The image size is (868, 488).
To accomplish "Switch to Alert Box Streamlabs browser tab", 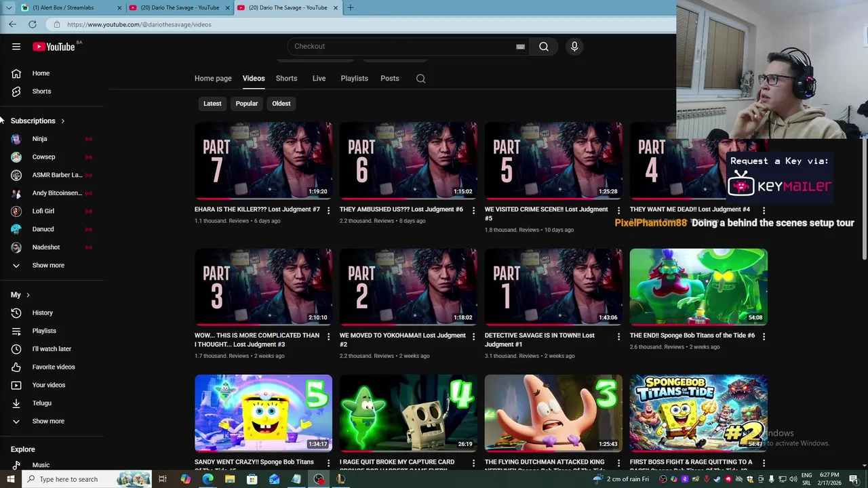I will click(69, 7).
